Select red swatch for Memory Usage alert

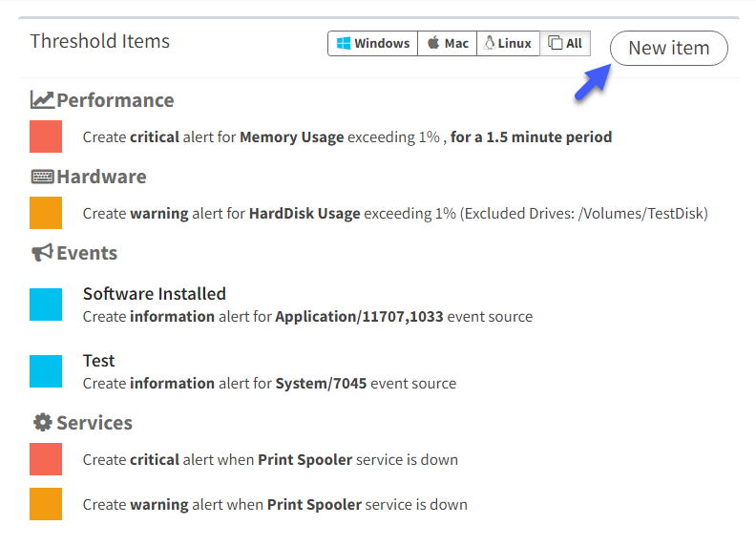46,136
